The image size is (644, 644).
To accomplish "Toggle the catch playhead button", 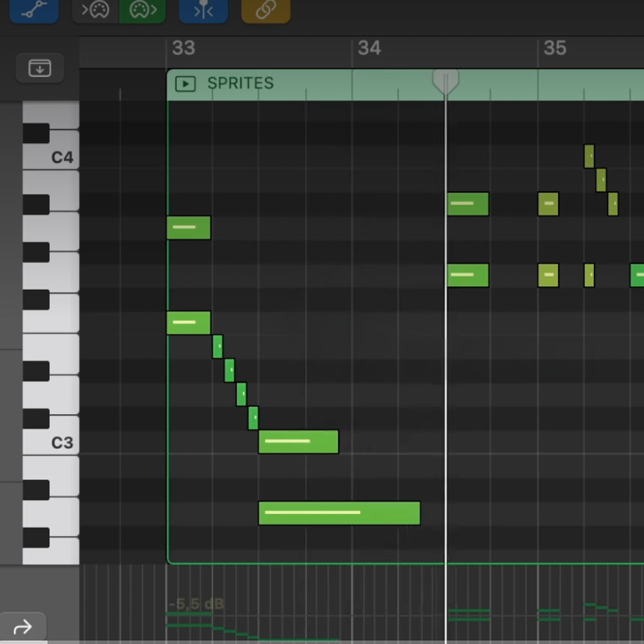I will (204, 10).
